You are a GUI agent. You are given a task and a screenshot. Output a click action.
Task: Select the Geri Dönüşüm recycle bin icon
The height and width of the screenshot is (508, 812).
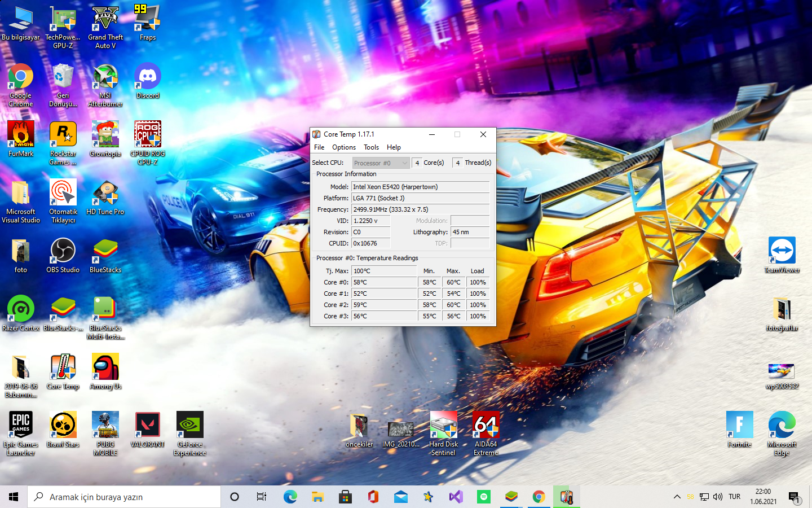click(63, 85)
